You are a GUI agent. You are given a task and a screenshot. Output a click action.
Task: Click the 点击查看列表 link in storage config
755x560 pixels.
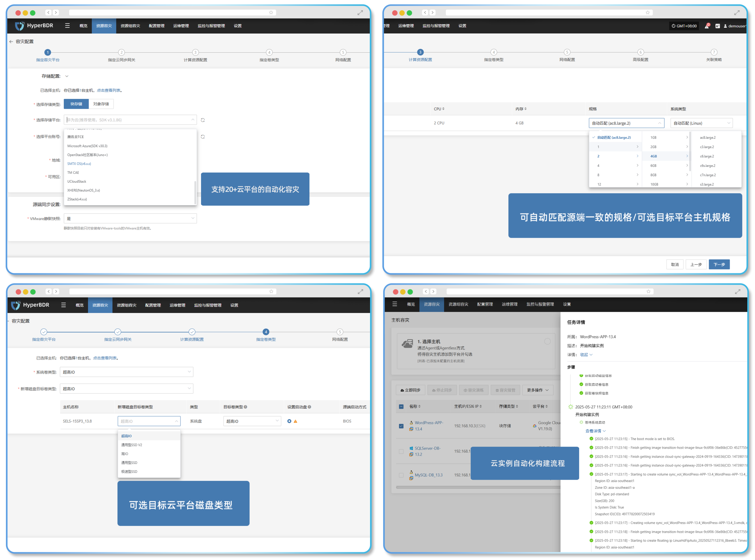pos(109,91)
